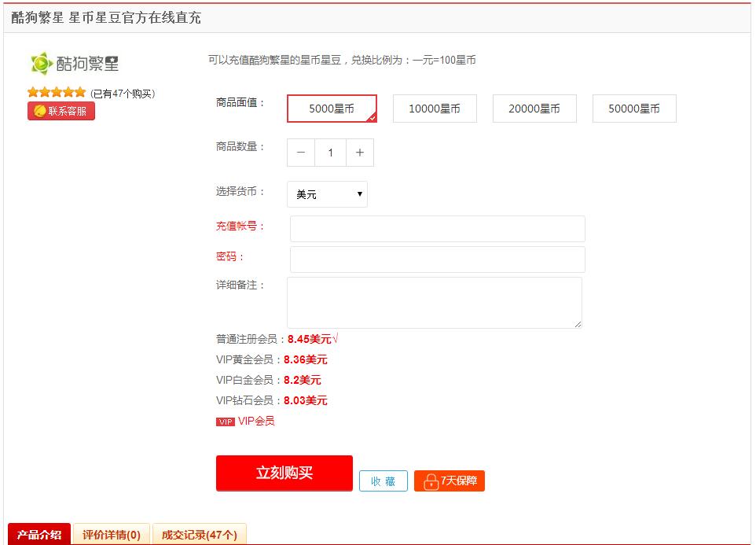Click the page title 酷狗繁星 星币星豆官方在线直充
This screenshot has height=545, width=756.
106,18
